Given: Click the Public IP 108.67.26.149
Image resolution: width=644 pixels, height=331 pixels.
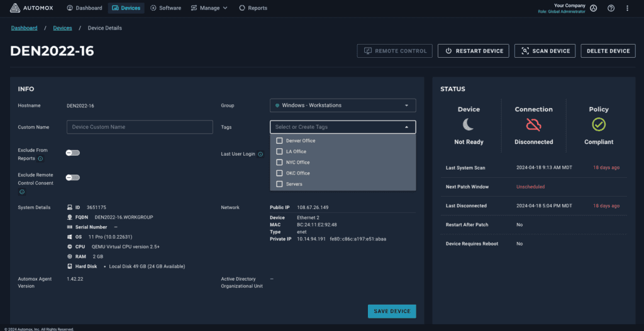Looking at the screenshot, I should (313, 207).
